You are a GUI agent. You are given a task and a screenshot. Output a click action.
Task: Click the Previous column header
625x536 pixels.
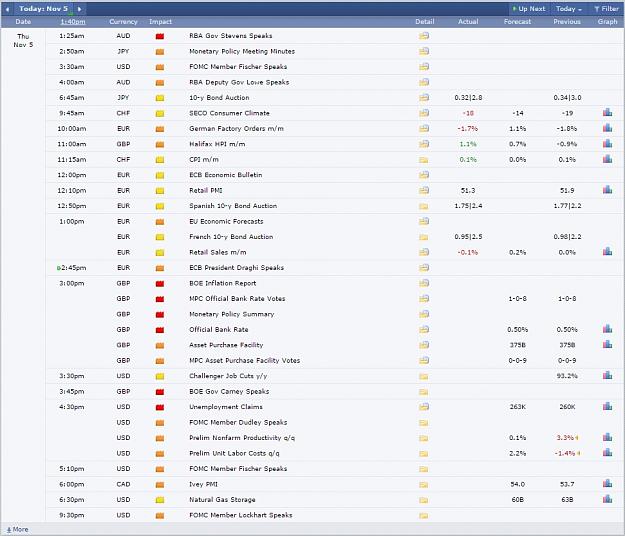[x=567, y=22]
